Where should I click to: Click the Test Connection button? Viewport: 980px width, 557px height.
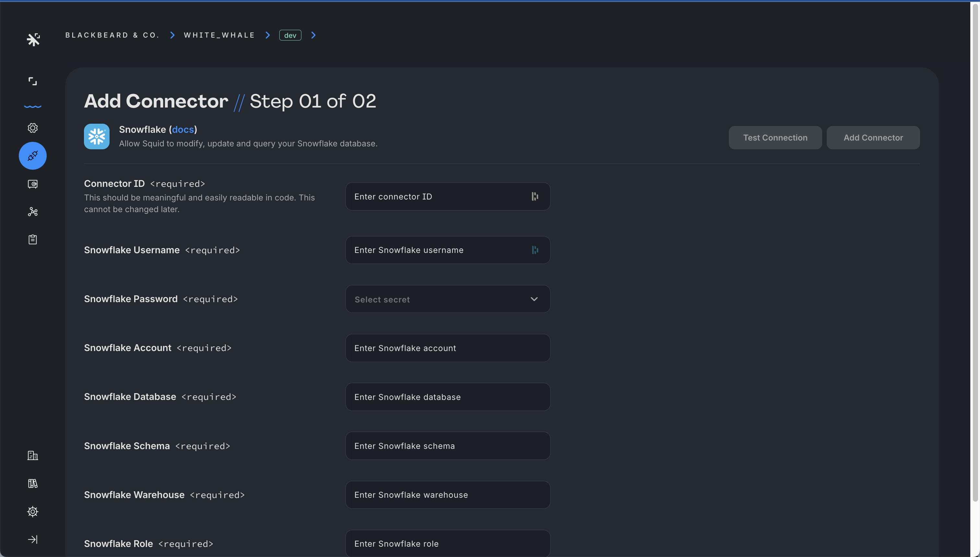775,138
